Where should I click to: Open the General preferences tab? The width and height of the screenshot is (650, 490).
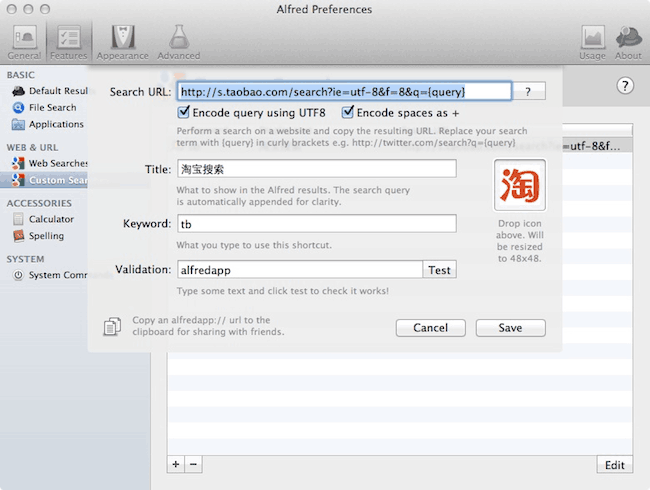click(24, 42)
